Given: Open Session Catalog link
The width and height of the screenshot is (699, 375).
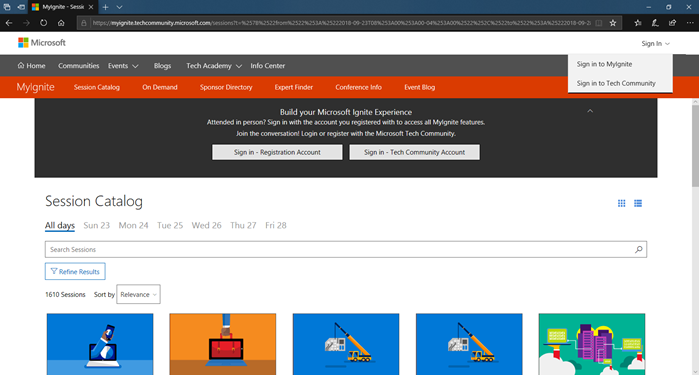Looking at the screenshot, I should (97, 87).
